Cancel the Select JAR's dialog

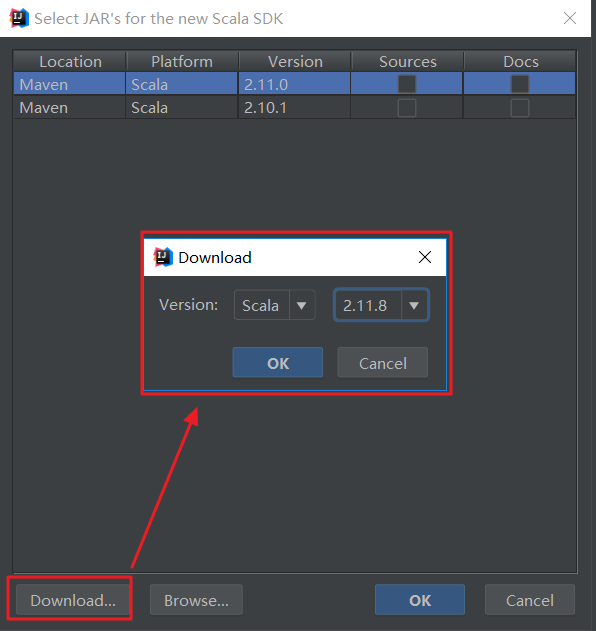click(530, 600)
